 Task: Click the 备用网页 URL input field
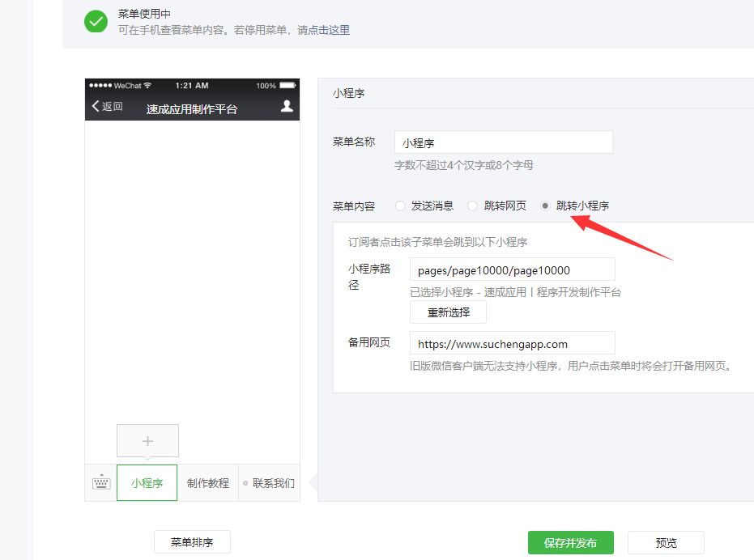click(512, 343)
